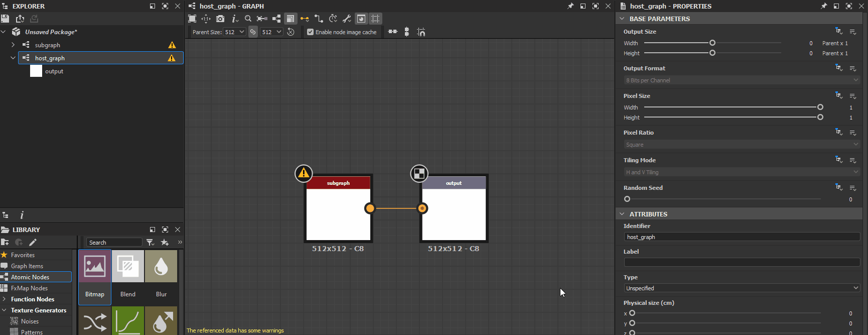Click the Label input field in Attributes
Image resolution: width=868 pixels, height=335 pixels.
(x=742, y=262)
